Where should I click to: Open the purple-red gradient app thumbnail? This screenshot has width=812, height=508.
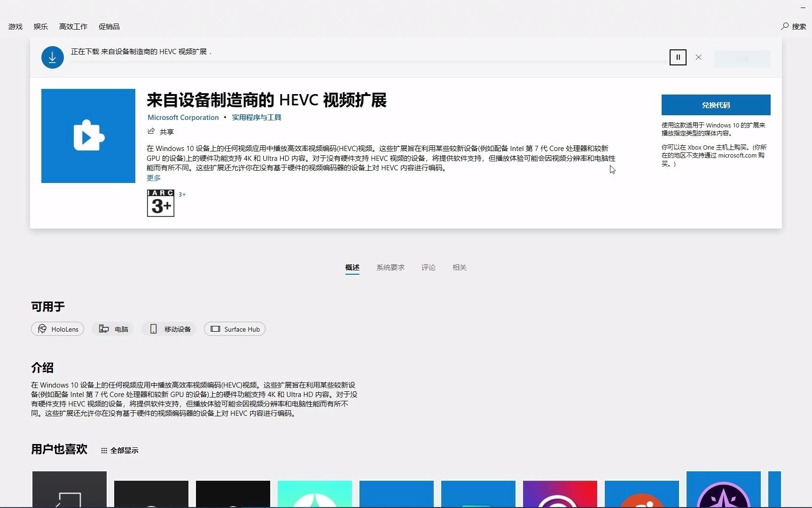tap(560, 494)
